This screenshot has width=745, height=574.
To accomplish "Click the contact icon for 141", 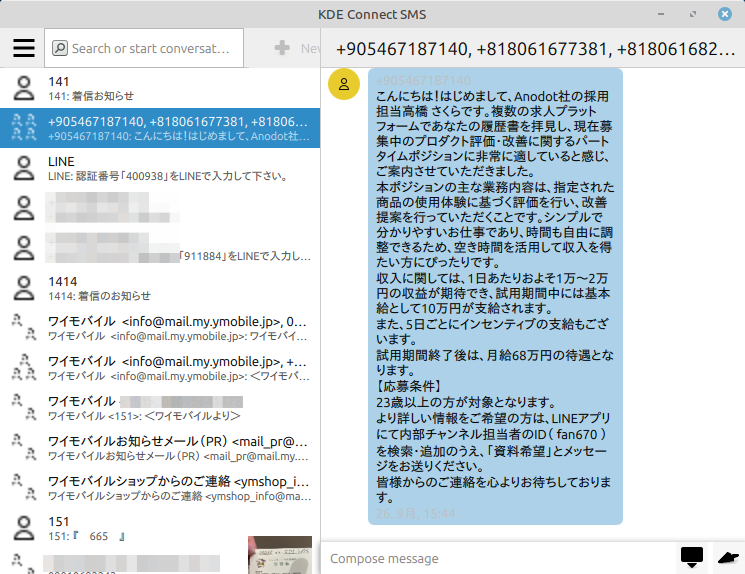I will tap(24, 88).
